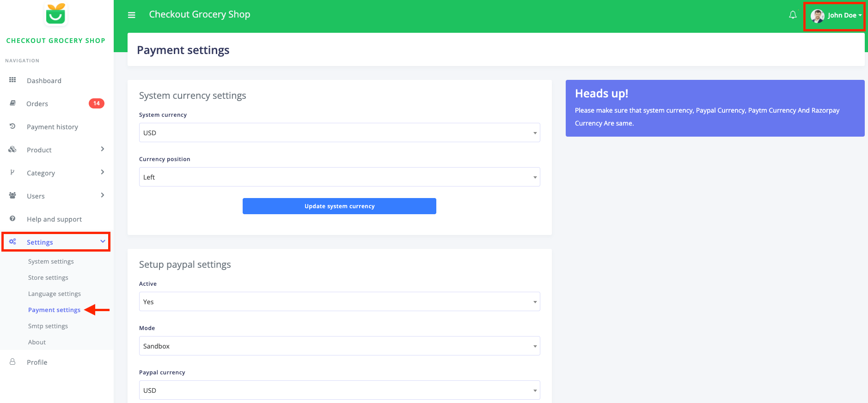The height and width of the screenshot is (403, 868).
Task: Expand the Category submenu chevron
Action: (103, 172)
